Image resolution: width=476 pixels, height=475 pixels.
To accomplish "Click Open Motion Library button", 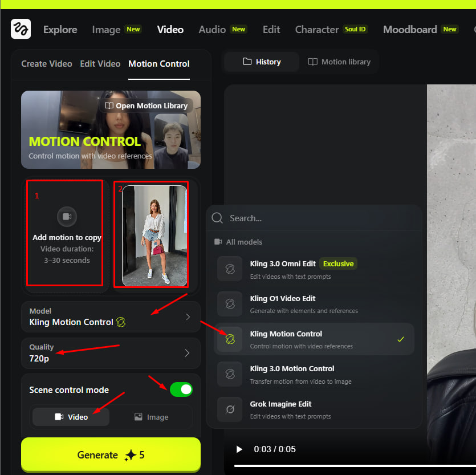I will click(147, 105).
